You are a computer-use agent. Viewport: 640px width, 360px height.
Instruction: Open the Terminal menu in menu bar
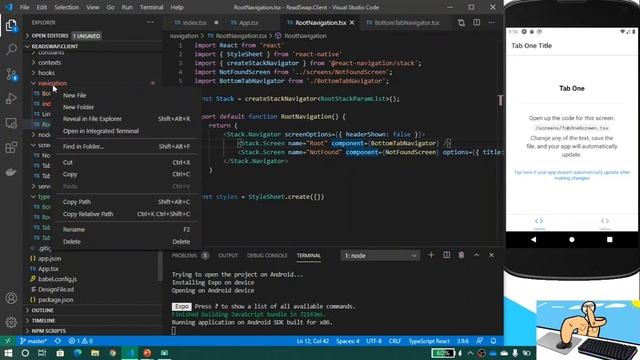(151, 7)
